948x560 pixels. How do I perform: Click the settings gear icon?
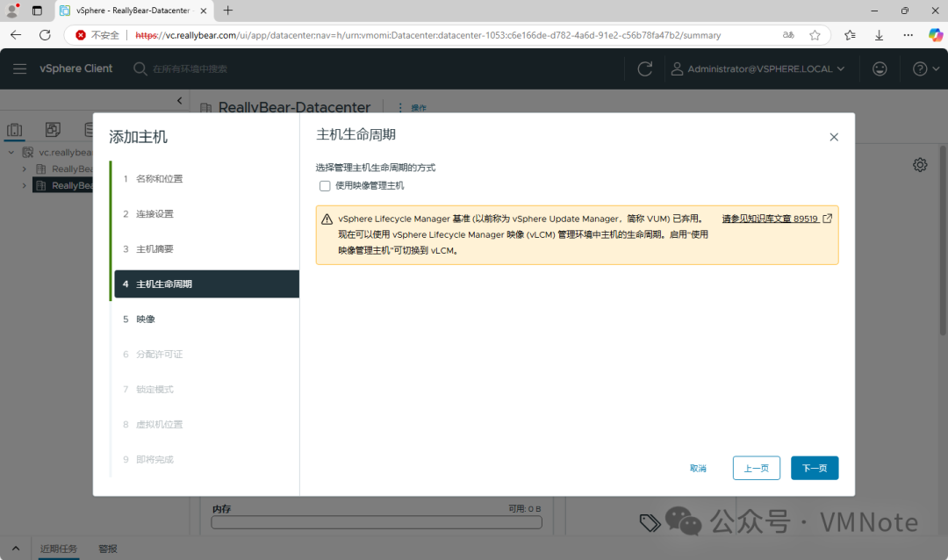point(920,164)
